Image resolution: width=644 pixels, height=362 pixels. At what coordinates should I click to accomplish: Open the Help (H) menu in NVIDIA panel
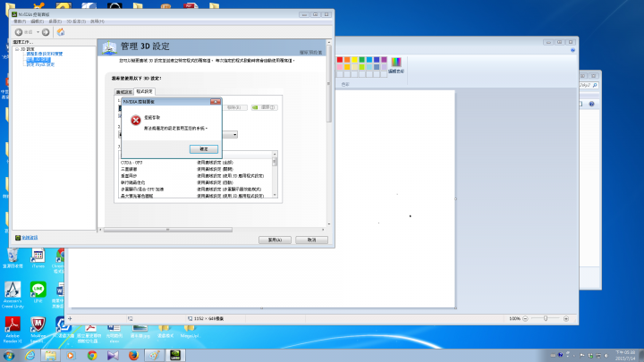97,21
